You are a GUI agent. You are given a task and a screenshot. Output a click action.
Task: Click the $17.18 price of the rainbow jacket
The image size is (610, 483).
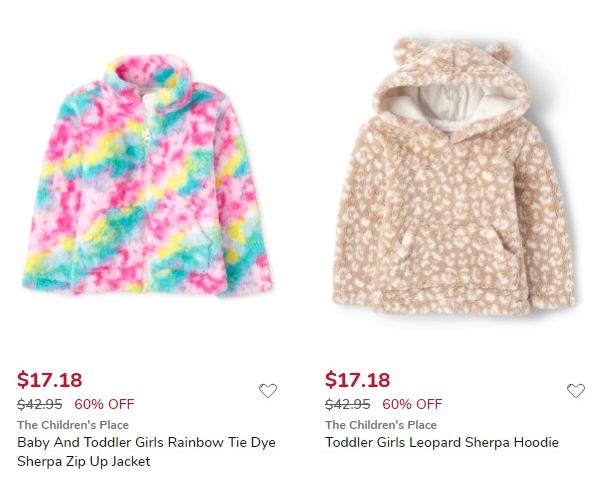(49, 380)
